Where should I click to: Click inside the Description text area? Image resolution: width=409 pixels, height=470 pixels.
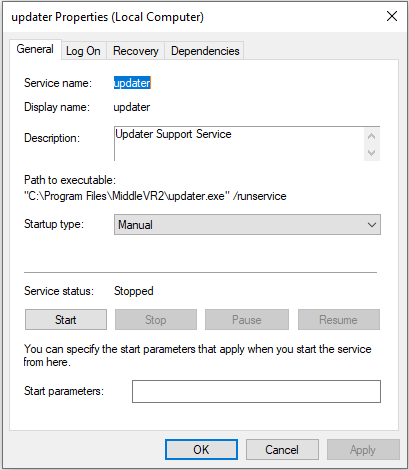[x=239, y=144]
